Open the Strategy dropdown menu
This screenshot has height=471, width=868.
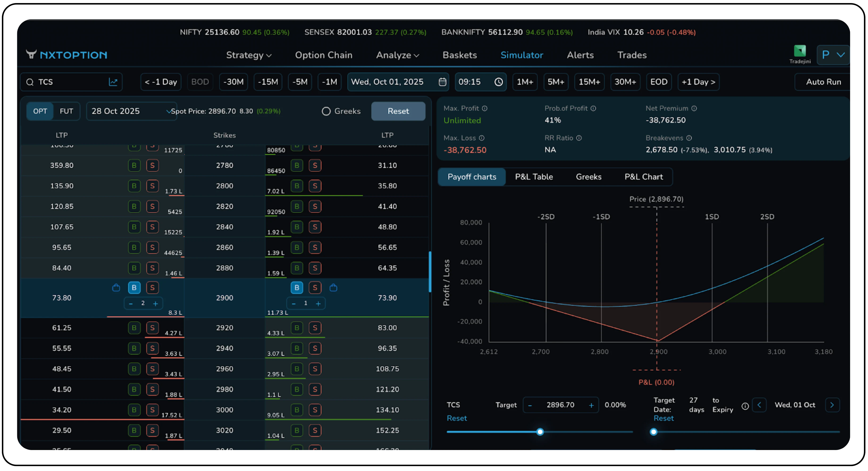point(249,55)
